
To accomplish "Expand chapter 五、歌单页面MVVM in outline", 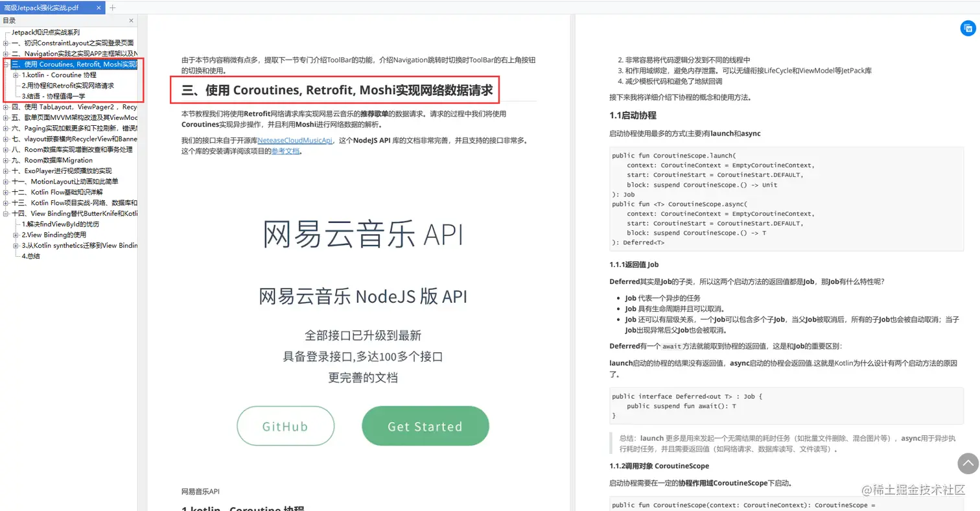I will (6, 118).
